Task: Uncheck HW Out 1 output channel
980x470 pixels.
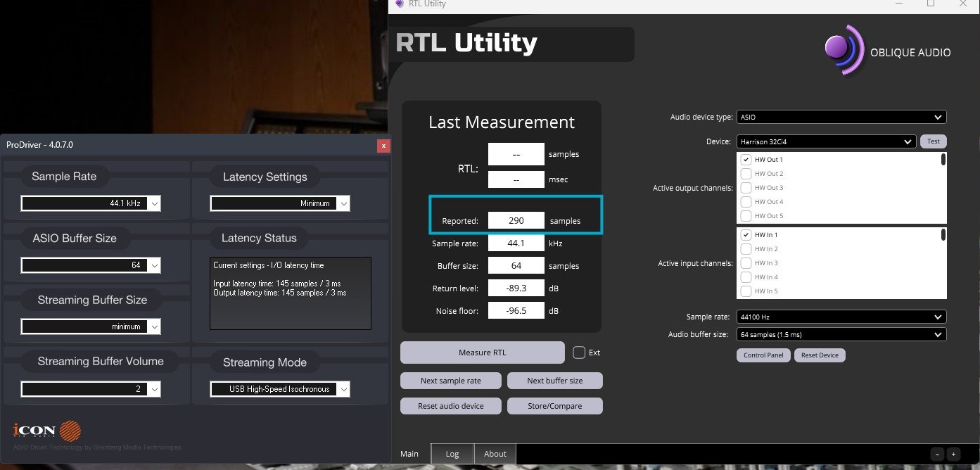Action: point(746,160)
